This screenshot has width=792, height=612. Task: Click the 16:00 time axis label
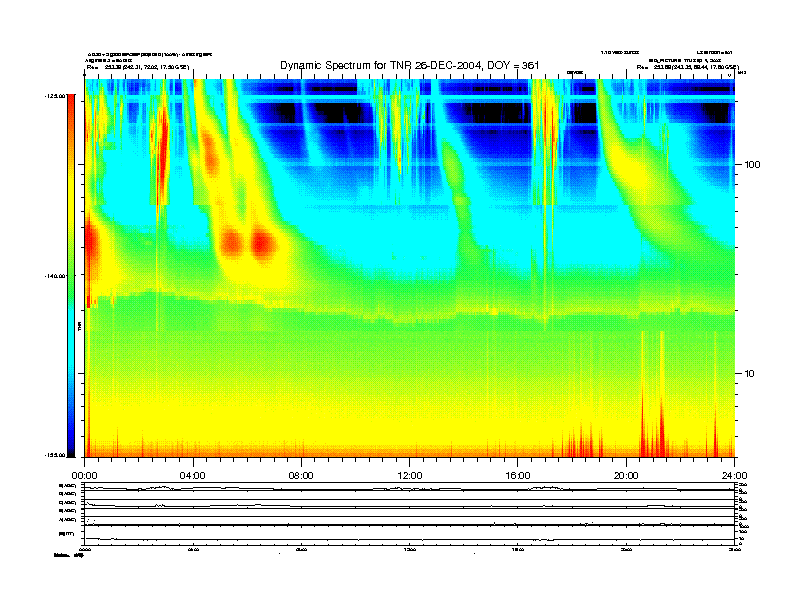518,476
